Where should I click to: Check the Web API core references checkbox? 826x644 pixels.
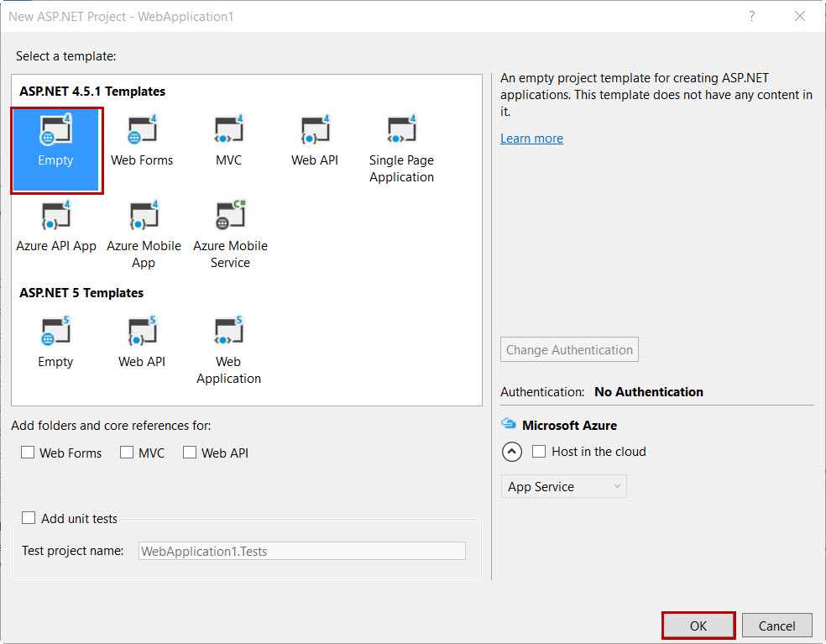point(190,453)
